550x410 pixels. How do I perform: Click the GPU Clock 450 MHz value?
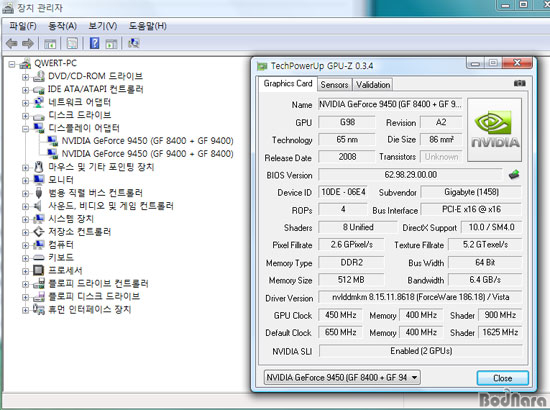(x=341, y=315)
